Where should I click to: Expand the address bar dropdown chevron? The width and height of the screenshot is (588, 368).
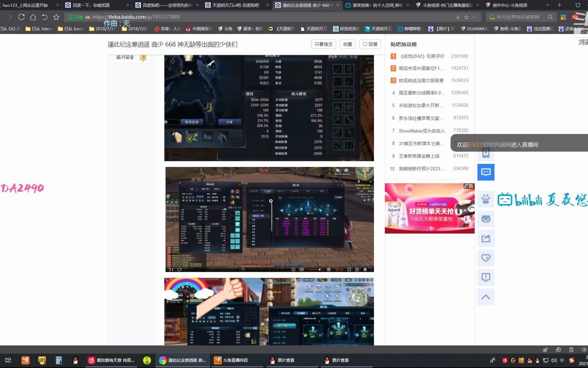tap(474, 17)
